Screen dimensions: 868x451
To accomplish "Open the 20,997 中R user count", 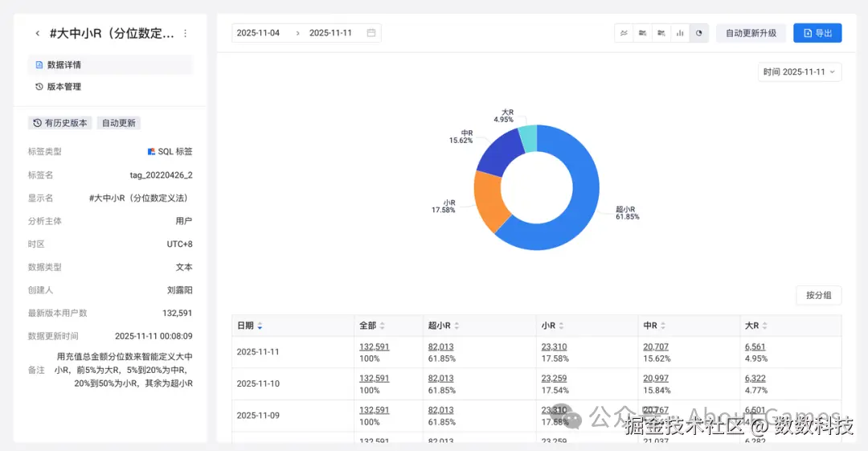I will (656, 379).
